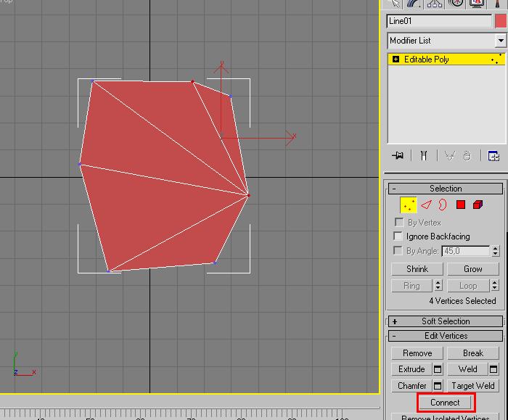Click the Grow selection button
Image resolution: width=508 pixels, height=420 pixels.
pyautogui.click(x=473, y=269)
